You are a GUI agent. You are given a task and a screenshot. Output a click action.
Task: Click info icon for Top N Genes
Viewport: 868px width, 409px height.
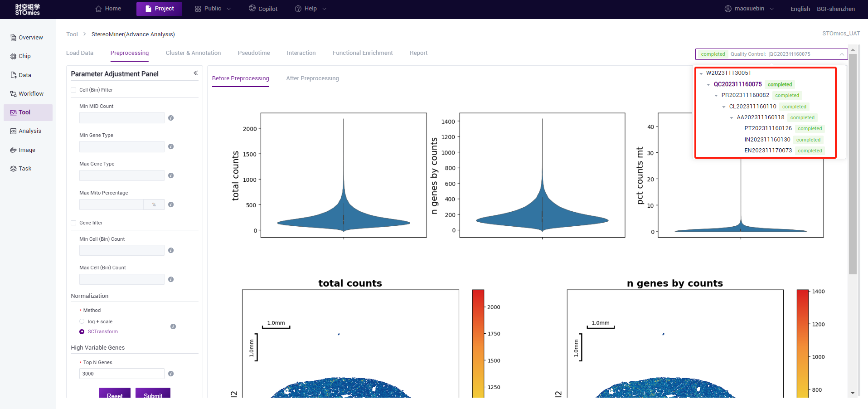[x=171, y=374]
